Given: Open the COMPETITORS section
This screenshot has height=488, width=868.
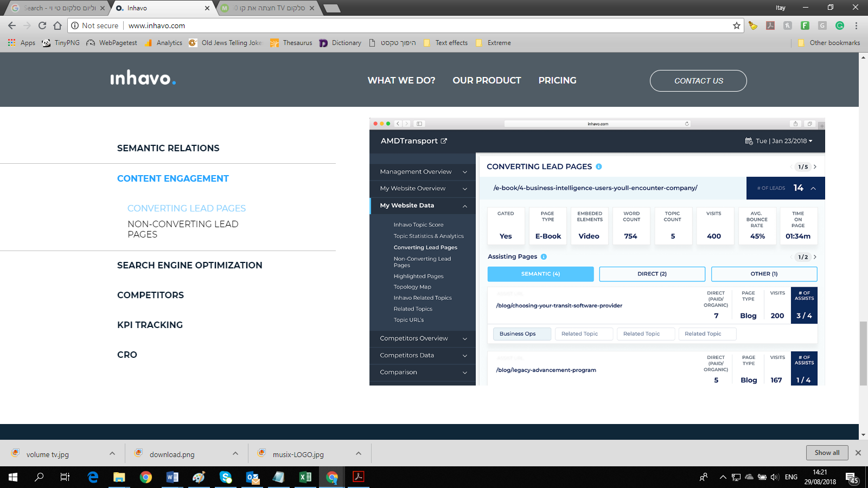Looking at the screenshot, I should (x=150, y=295).
